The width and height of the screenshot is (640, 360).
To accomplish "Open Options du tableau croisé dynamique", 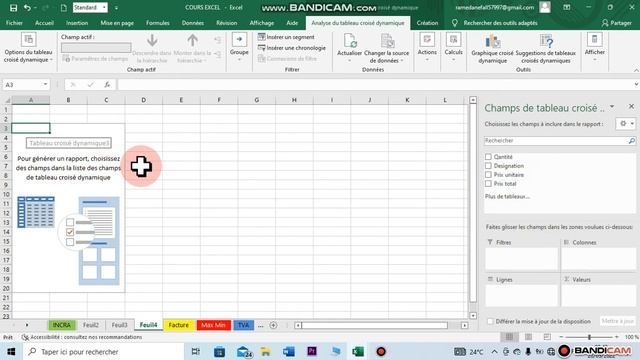I will tap(28, 48).
